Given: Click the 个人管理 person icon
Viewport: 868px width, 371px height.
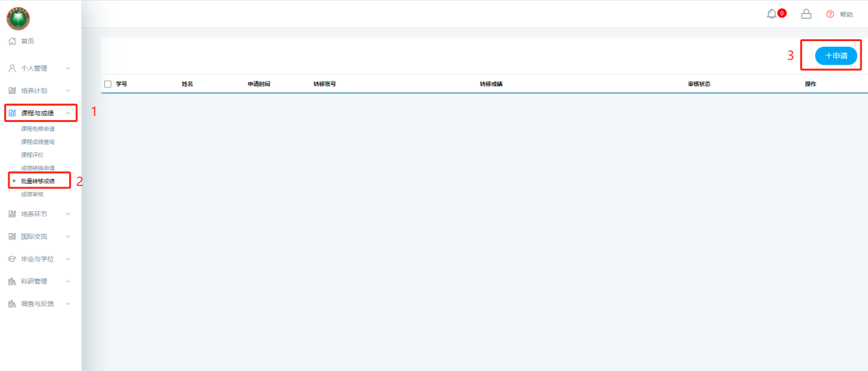Looking at the screenshot, I should click(12, 68).
